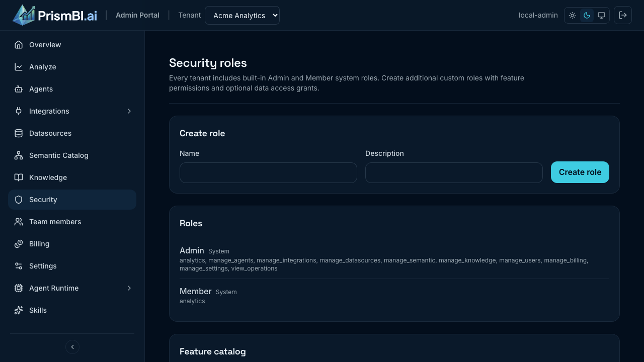The height and width of the screenshot is (362, 644).
Task: Click the Feature catalog heading
Action: tap(213, 351)
